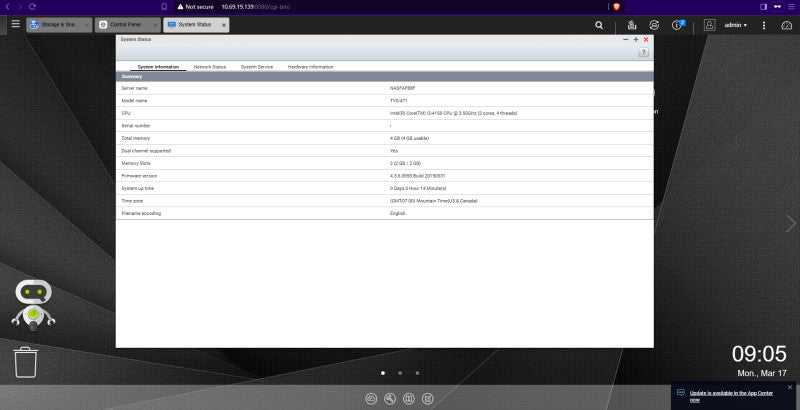The width and height of the screenshot is (800, 410).
Task: Select Total memory value 4 GB
Action: click(x=409, y=138)
